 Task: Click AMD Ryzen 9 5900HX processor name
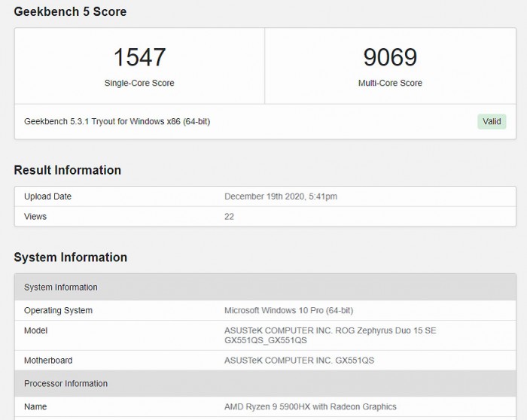310,406
